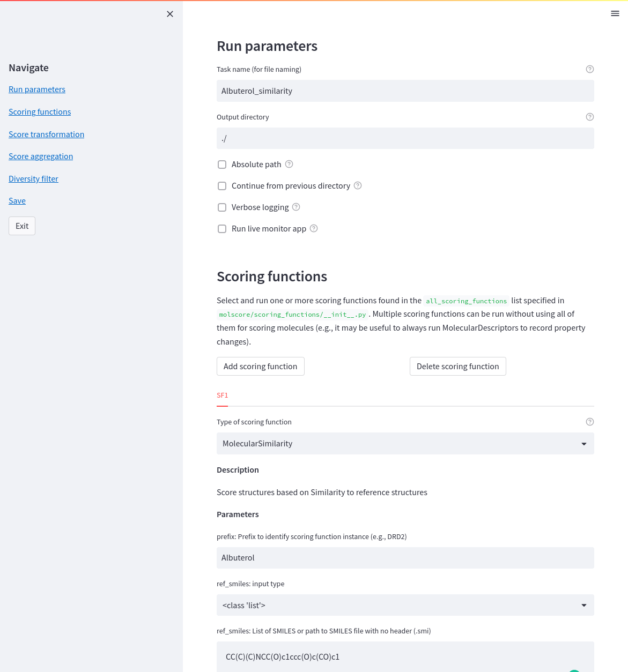Focus the Task name input field
628x672 pixels.
pyautogui.click(x=405, y=91)
